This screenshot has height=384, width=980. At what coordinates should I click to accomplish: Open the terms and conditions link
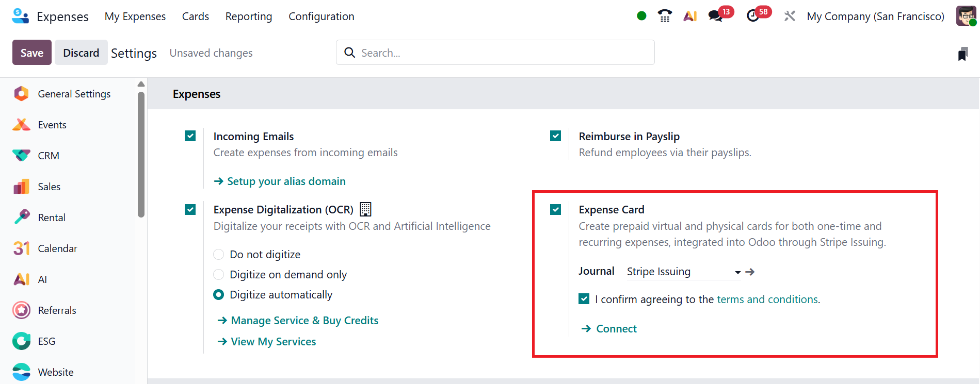click(x=767, y=299)
